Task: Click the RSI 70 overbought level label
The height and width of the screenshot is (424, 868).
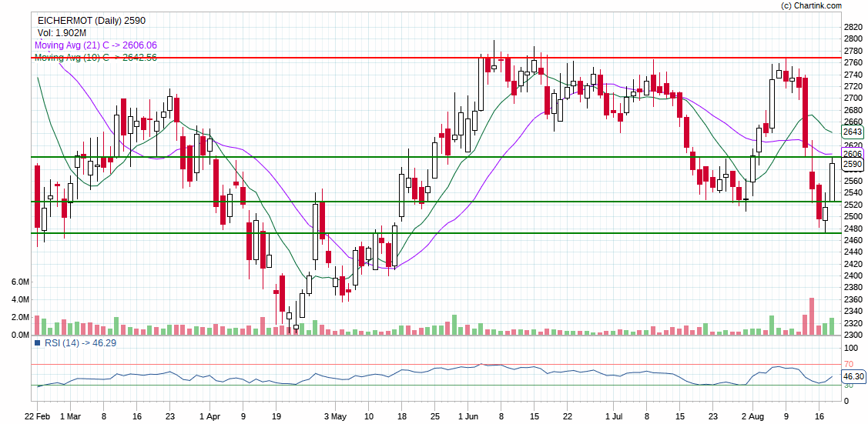Action: [x=848, y=364]
